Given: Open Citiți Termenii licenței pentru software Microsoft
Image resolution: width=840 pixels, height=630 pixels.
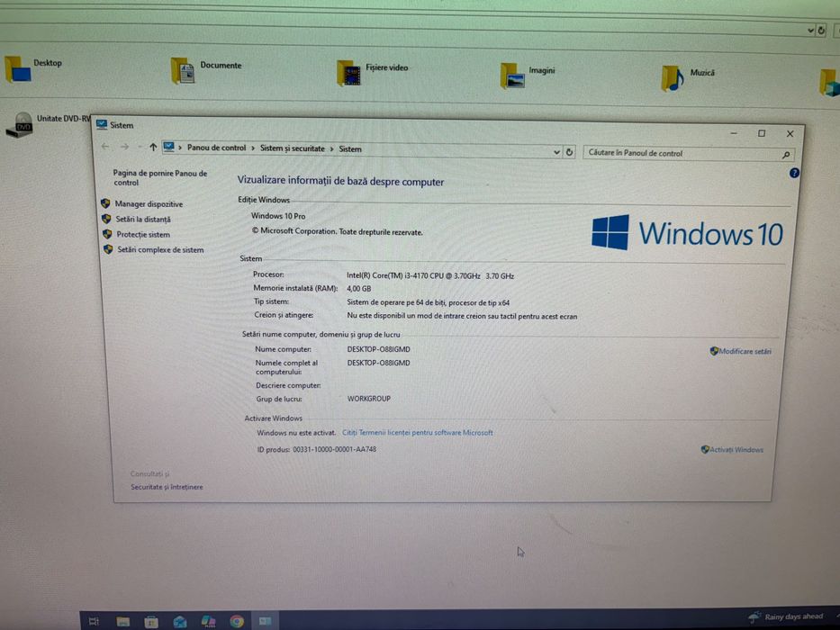Looking at the screenshot, I should pos(418,432).
